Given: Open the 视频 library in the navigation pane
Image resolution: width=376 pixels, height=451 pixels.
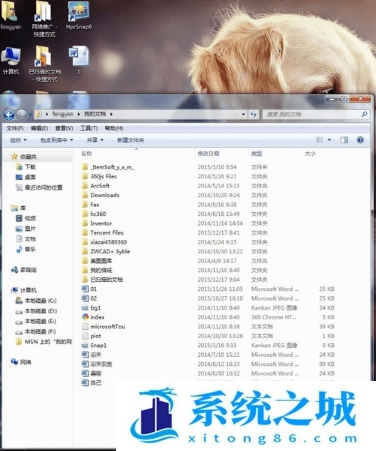Looking at the screenshot, I should [26, 218].
